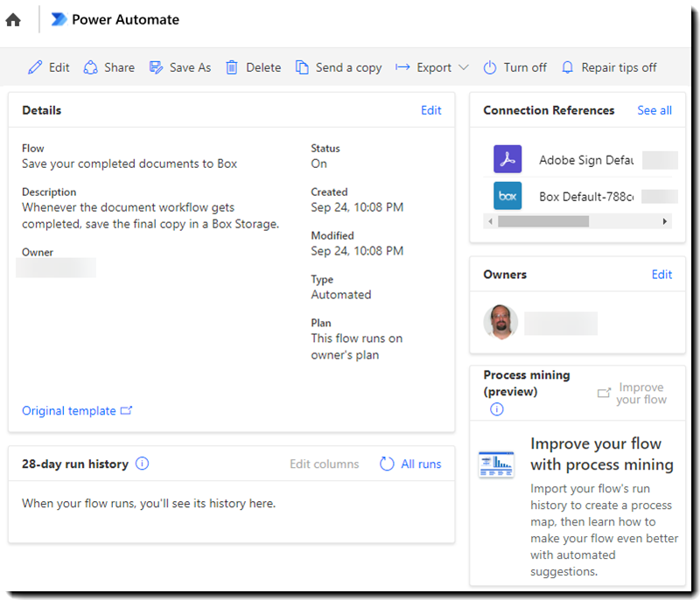Click the Power Automate logo
The width and height of the screenshot is (700, 600).
point(59,19)
